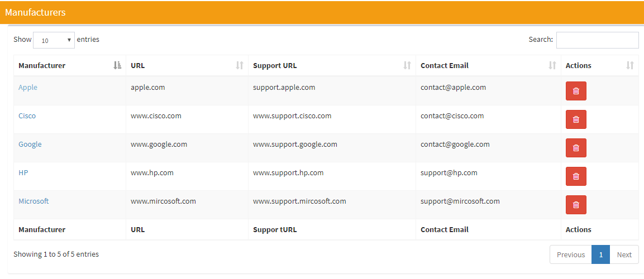This screenshot has width=644, height=279.
Task: Click the Manufacturers orange panel title
Action: click(x=35, y=12)
